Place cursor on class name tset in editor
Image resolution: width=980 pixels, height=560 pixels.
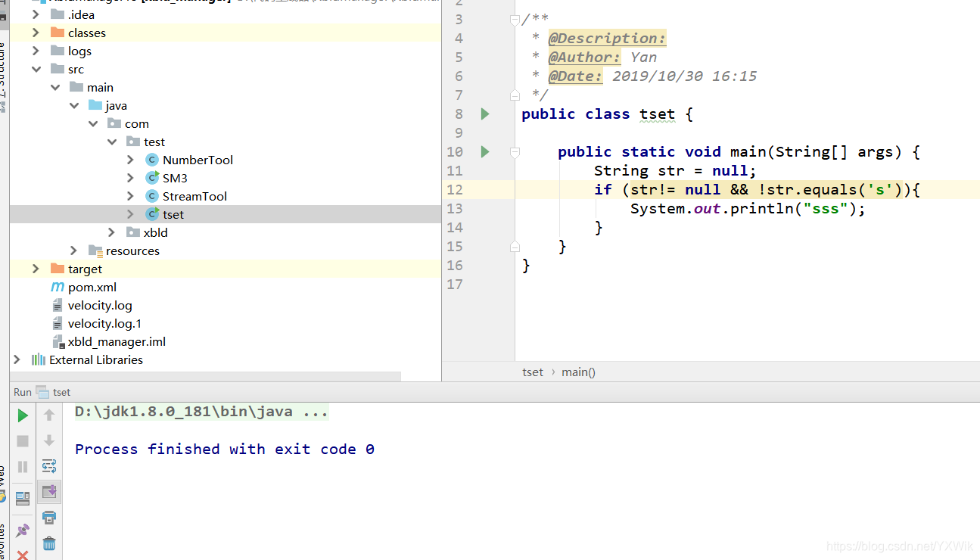(657, 114)
